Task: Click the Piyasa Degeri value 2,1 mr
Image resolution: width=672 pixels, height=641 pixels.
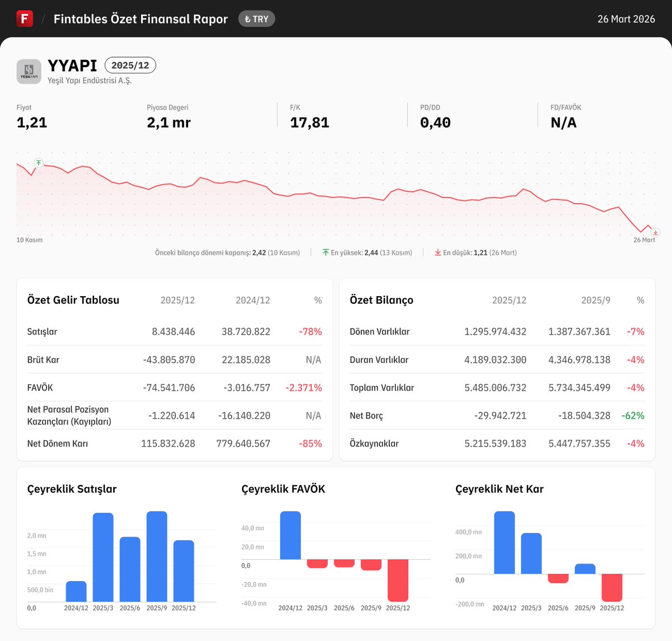Action: click(x=169, y=123)
